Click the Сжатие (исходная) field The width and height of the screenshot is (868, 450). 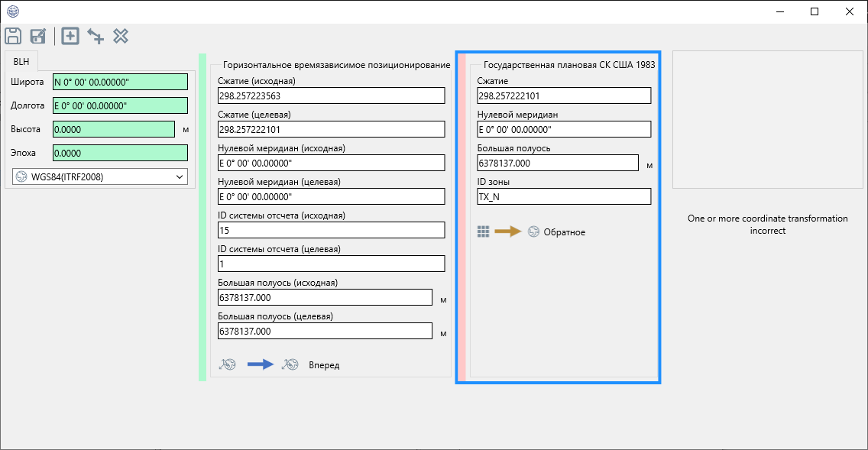tap(331, 96)
